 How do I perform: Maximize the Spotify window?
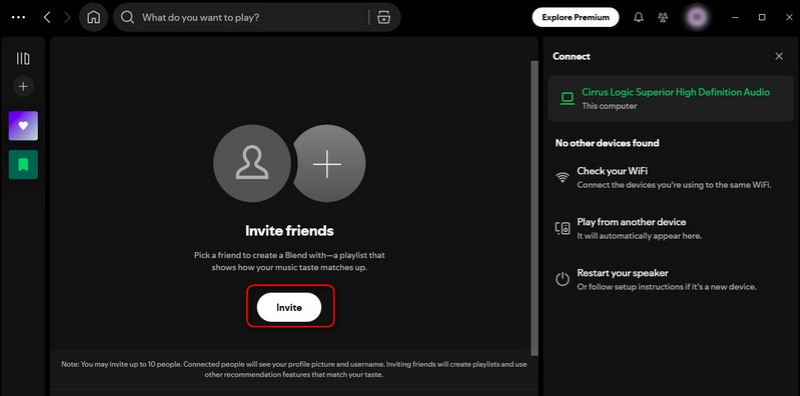click(762, 17)
